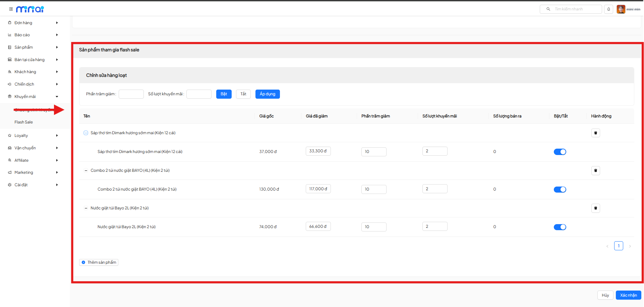Collapse the Sáp thơm Dimark product group
The height and width of the screenshot is (307, 644).
[86, 133]
